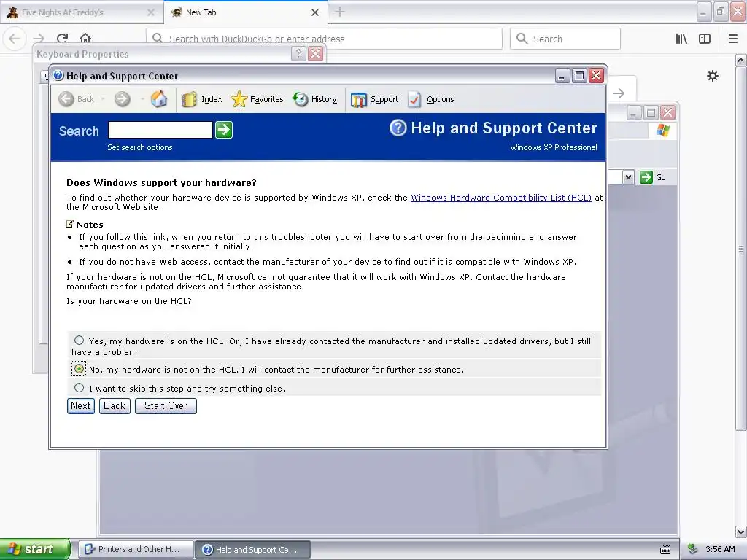
Task: Maximize the Printers and Other Hardware window
Action: 651,113
